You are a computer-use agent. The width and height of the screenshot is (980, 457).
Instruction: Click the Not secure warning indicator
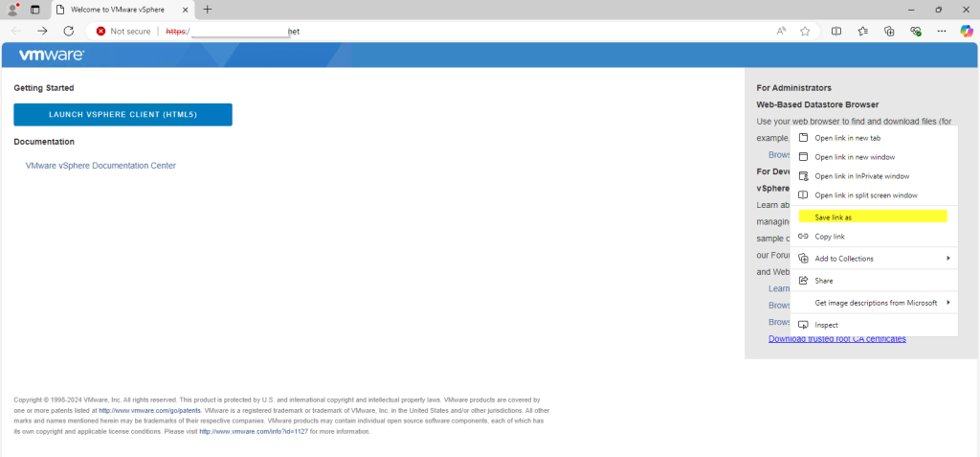pyautogui.click(x=123, y=31)
